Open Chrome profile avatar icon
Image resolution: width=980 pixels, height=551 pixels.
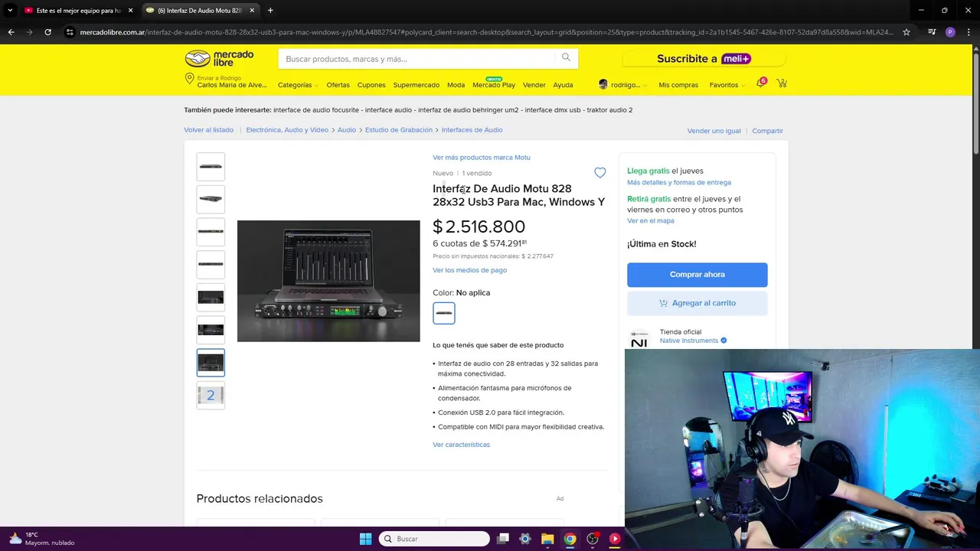click(x=950, y=32)
